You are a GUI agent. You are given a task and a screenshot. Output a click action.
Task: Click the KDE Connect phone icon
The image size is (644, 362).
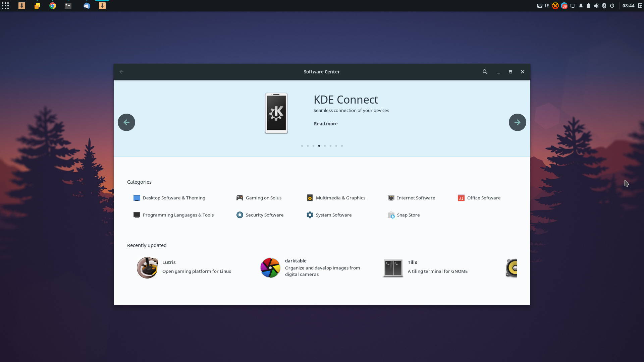click(x=276, y=113)
